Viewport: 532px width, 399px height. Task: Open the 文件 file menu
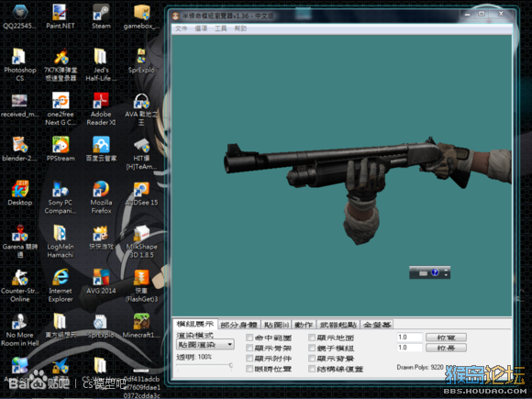pyautogui.click(x=182, y=28)
